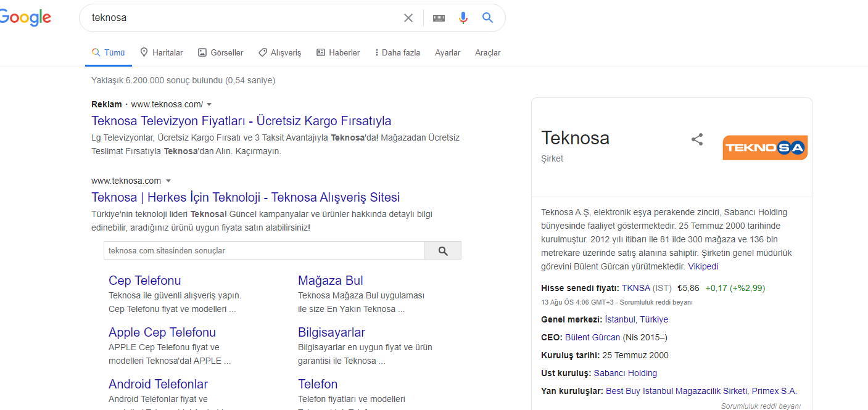This screenshot has height=410, width=868.
Task: Click the Teknosa orange logo image
Action: (765, 148)
